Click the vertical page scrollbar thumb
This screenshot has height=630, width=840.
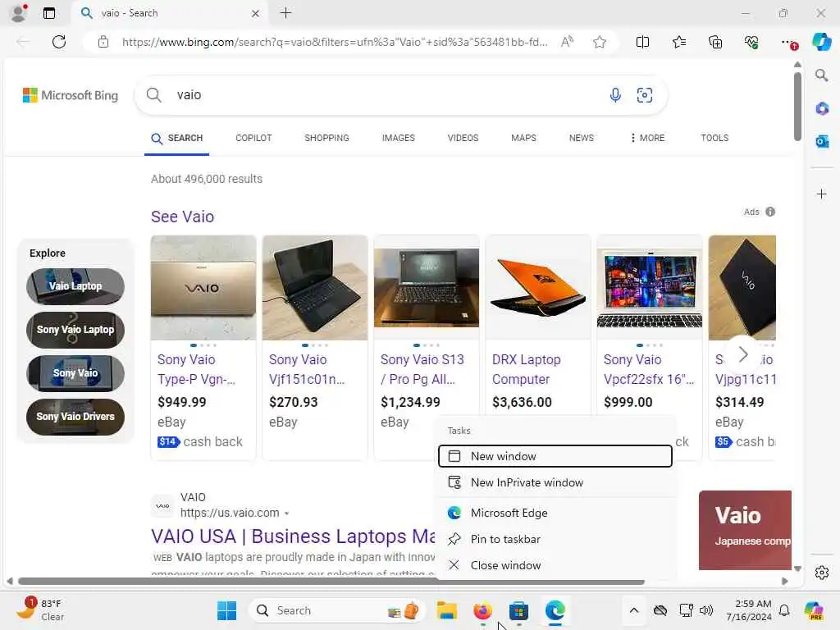click(x=797, y=106)
